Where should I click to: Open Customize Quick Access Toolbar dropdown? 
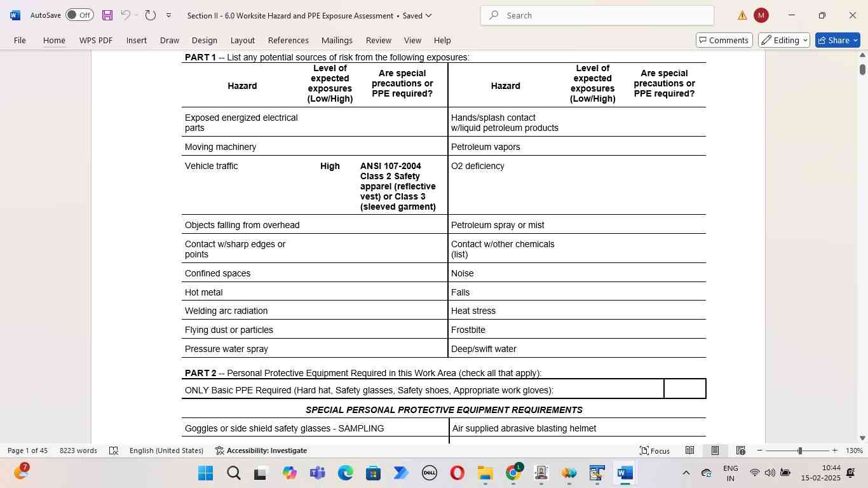pyautogui.click(x=168, y=15)
